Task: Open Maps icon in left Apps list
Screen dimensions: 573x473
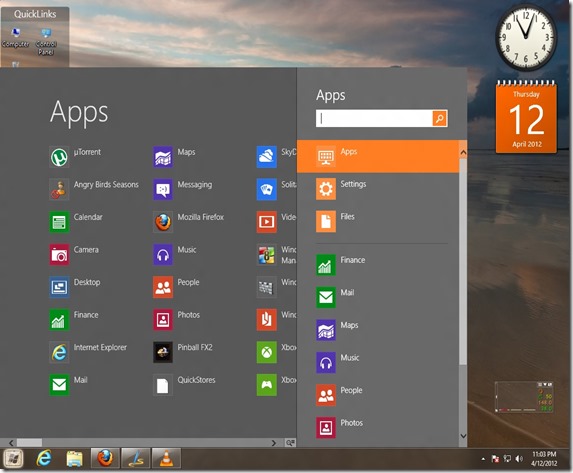Action: pyautogui.click(x=163, y=157)
